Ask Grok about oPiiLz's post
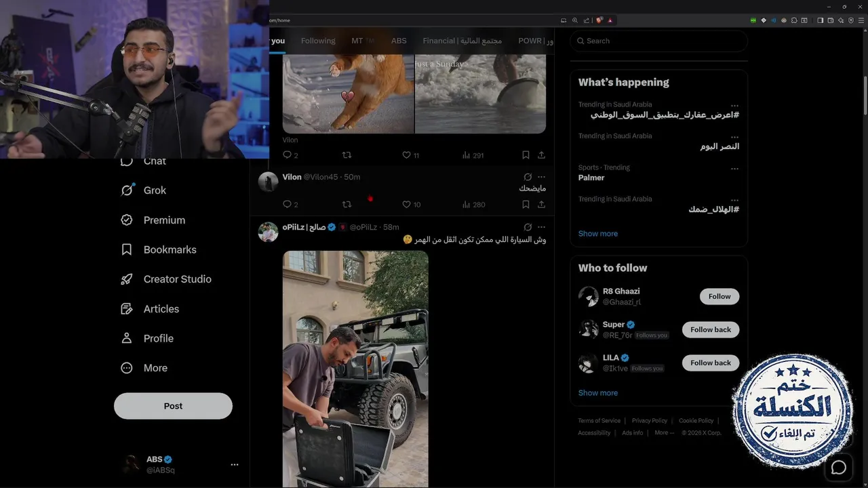Viewport: 868px width, 488px height. point(528,227)
